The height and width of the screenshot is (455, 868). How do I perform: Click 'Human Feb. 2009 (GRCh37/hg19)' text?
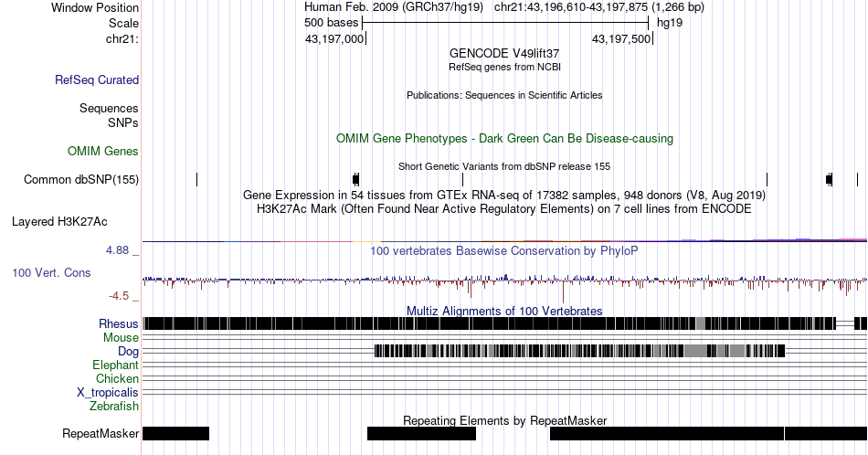point(394,7)
